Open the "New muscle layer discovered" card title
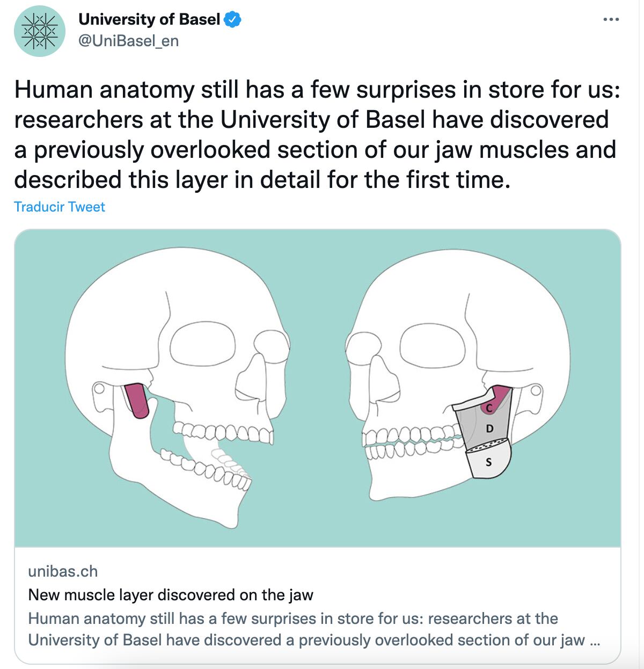Viewport: 644px width, 669px height. point(171,595)
